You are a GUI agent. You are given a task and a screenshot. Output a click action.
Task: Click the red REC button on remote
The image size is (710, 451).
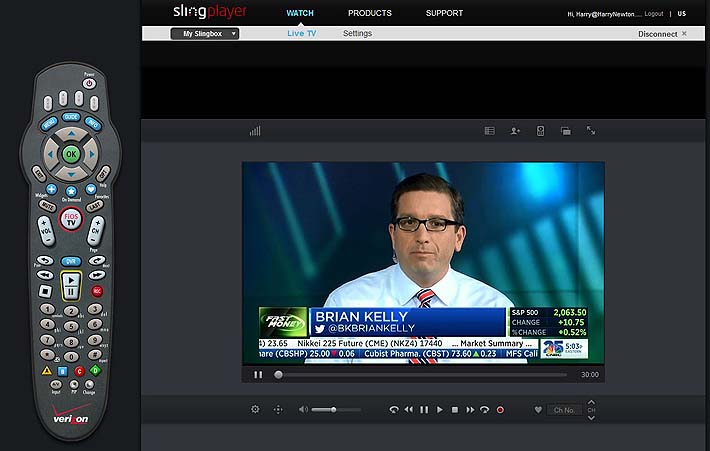(97, 291)
